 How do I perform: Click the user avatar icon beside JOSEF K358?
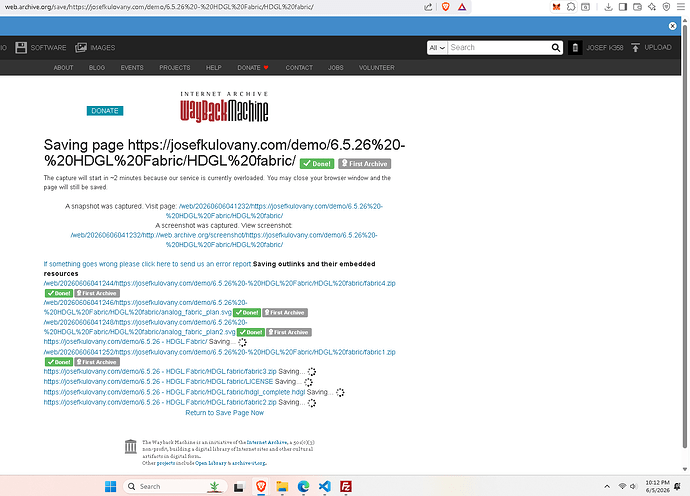(x=575, y=48)
